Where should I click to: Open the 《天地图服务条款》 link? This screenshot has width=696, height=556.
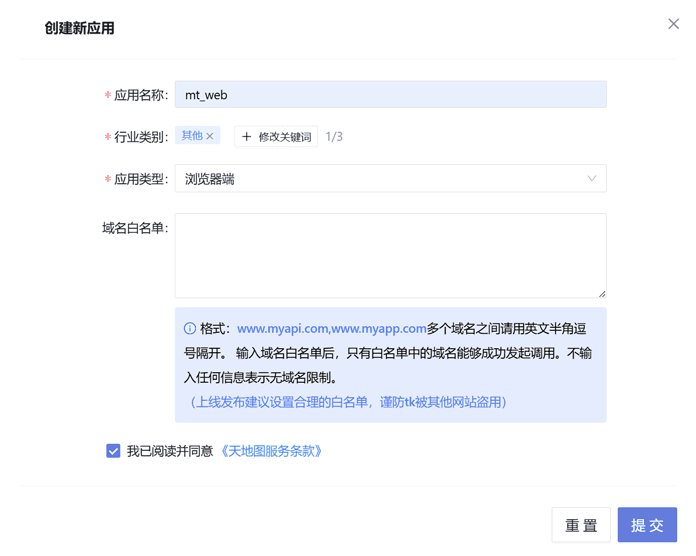pos(272,451)
